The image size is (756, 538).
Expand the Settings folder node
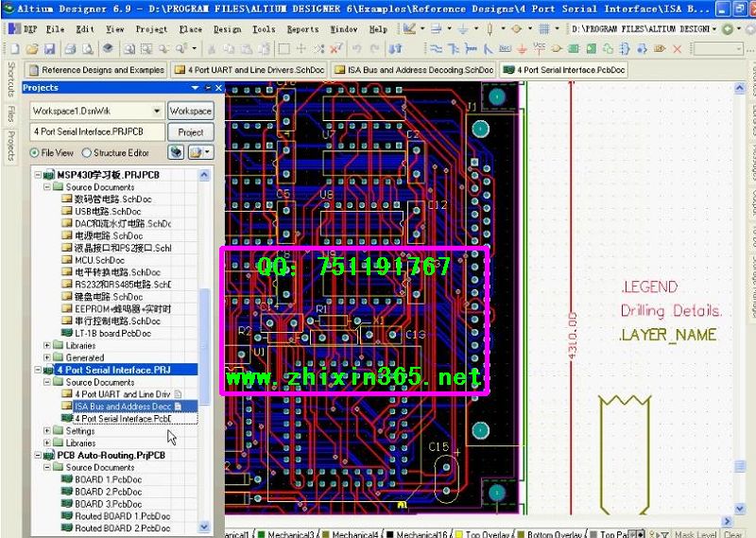click(46, 430)
